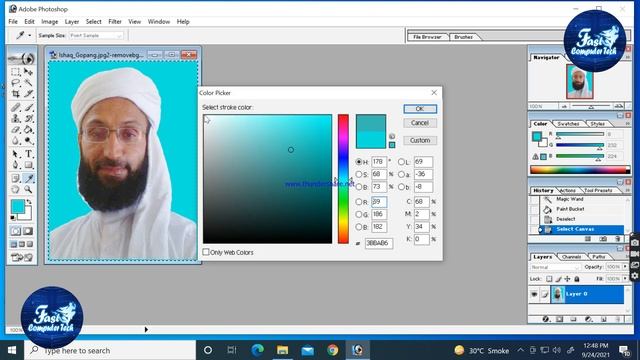The width and height of the screenshot is (640, 360).
Task: Click Jump to ImageReady icon
Action: coord(22,257)
